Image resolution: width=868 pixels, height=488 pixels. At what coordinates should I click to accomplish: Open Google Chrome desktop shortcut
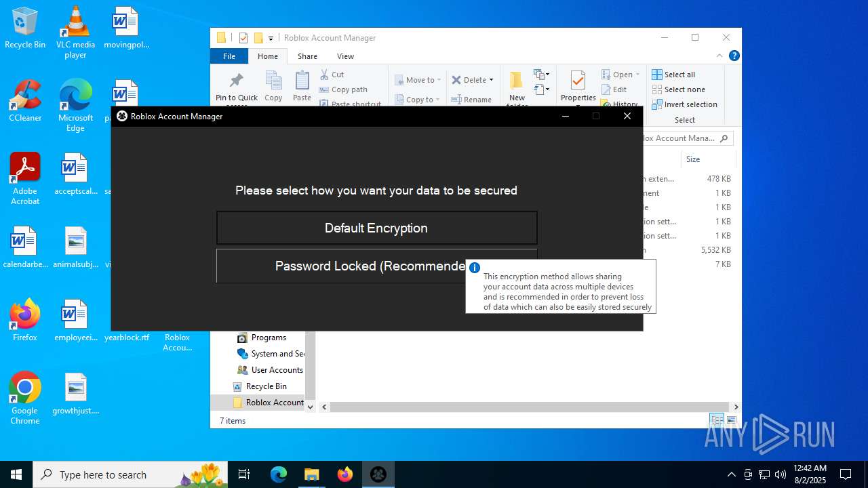click(x=25, y=398)
